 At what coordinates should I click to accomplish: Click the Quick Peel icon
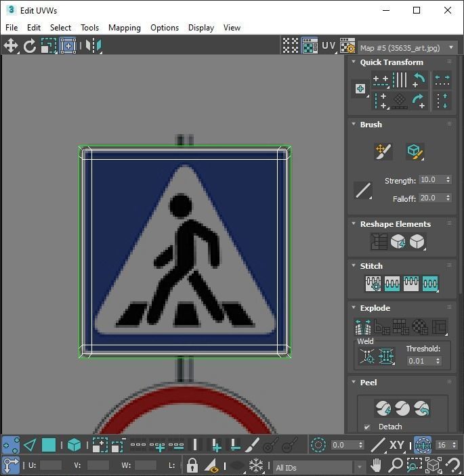[x=383, y=408]
